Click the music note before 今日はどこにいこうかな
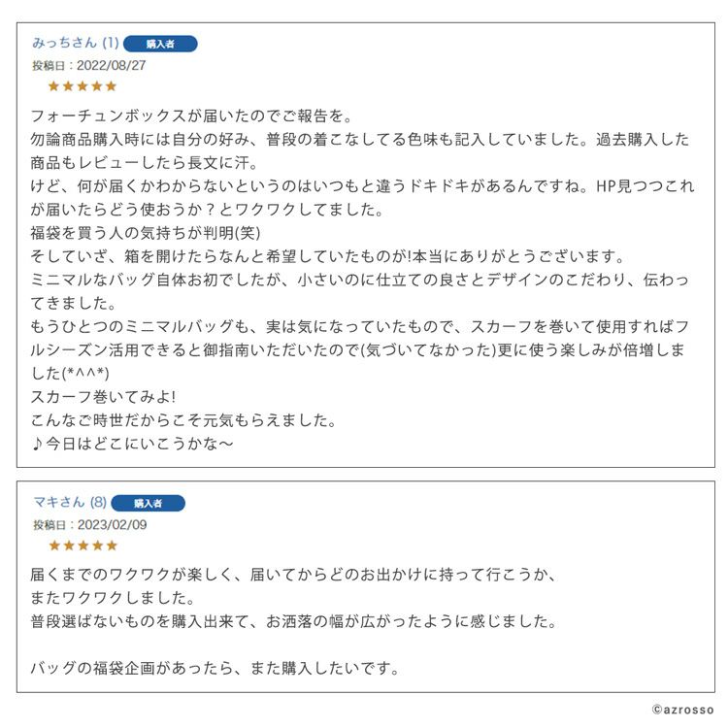Image resolution: width=728 pixels, height=728 pixels. [37, 445]
